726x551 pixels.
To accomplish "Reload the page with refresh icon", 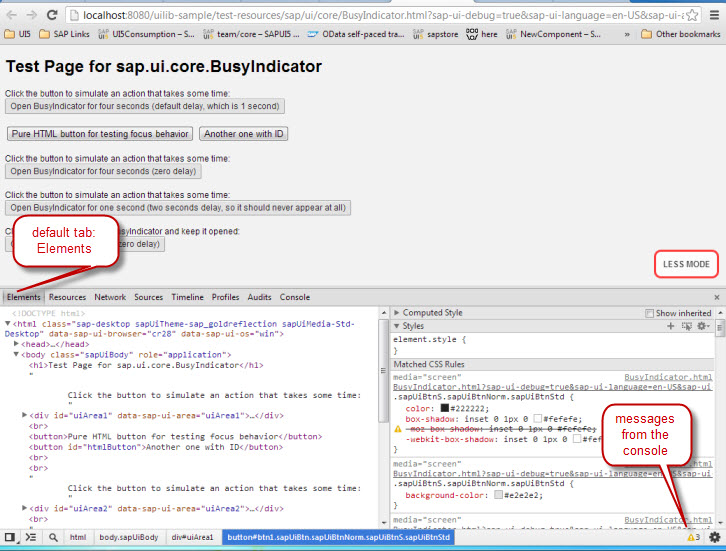I will pos(52,15).
